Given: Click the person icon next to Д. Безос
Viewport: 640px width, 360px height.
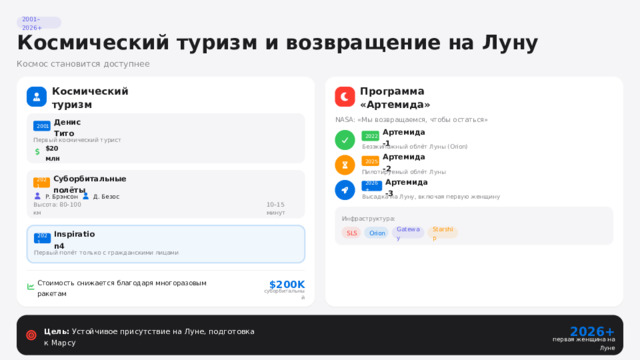Looking at the screenshot, I should [x=86, y=196].
